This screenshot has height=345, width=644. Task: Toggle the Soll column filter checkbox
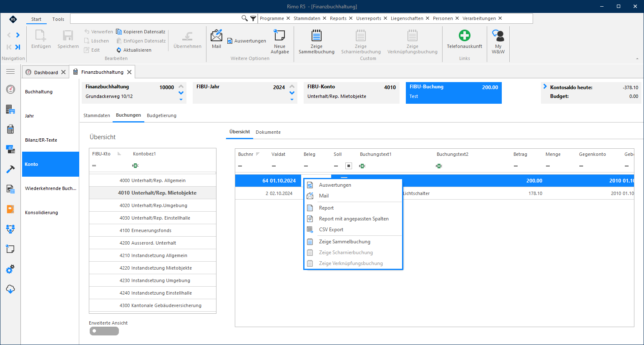pyautogui.click(x=349, y=166)
